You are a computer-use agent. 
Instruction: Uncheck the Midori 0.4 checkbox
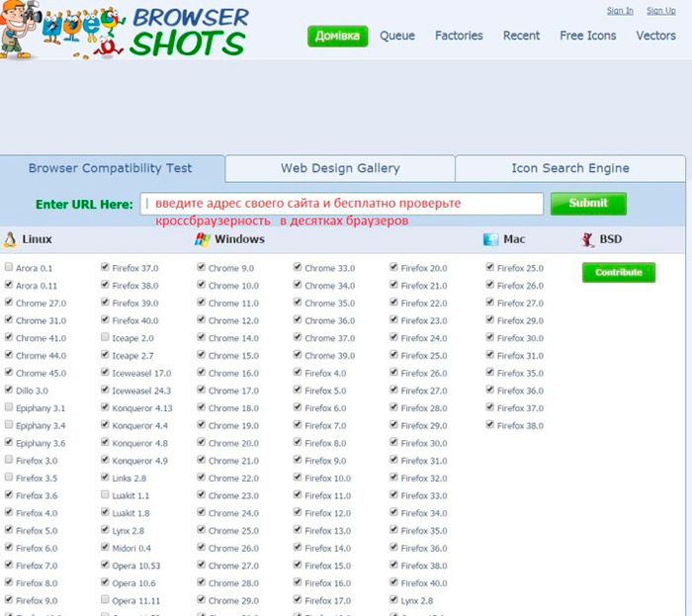105,547
